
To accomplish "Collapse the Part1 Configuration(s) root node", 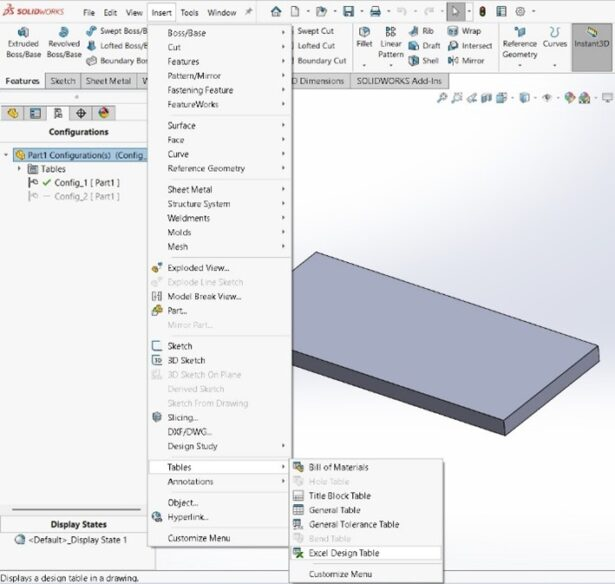I will (x=8, y=155).
